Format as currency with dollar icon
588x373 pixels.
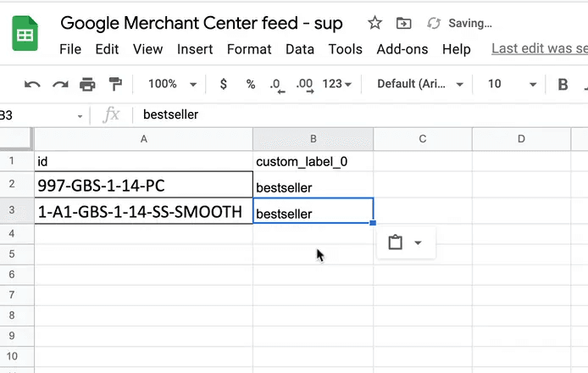coord(223,84)
